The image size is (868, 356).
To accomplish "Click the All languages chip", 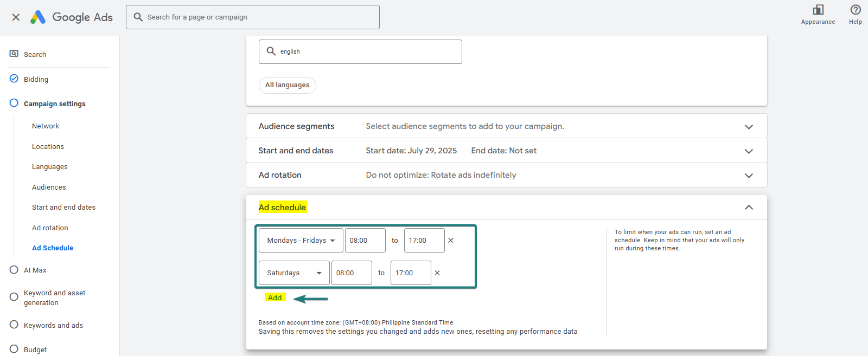I will coord(287,85).
